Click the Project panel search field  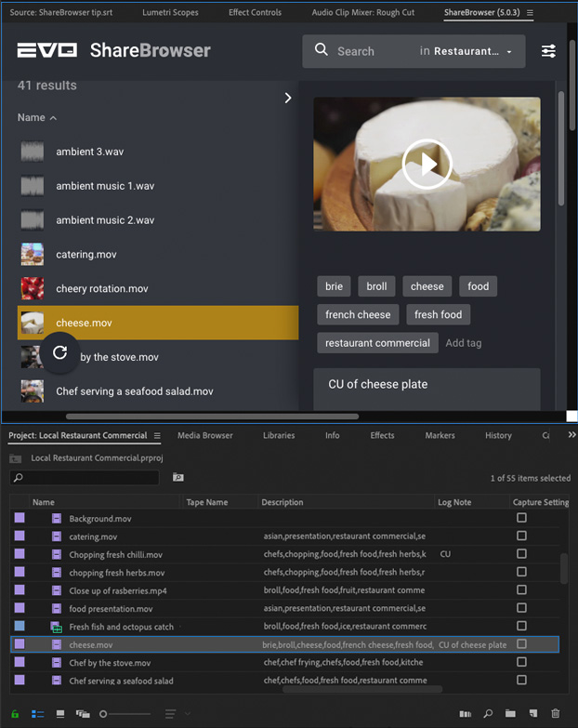coord(85,478)
